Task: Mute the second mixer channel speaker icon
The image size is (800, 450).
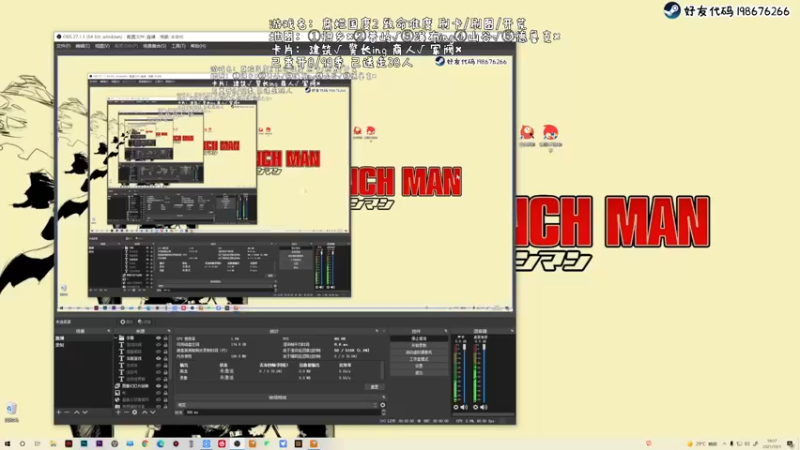Action: [483, 407]
